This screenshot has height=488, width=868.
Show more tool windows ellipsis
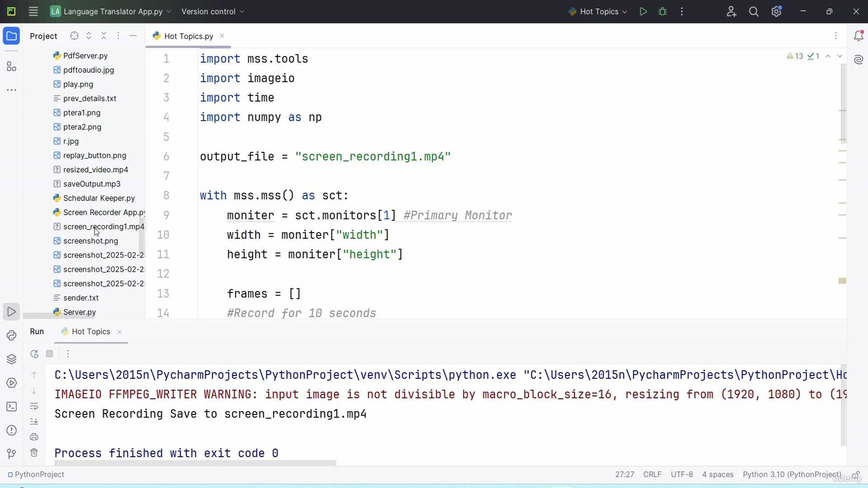11,90
